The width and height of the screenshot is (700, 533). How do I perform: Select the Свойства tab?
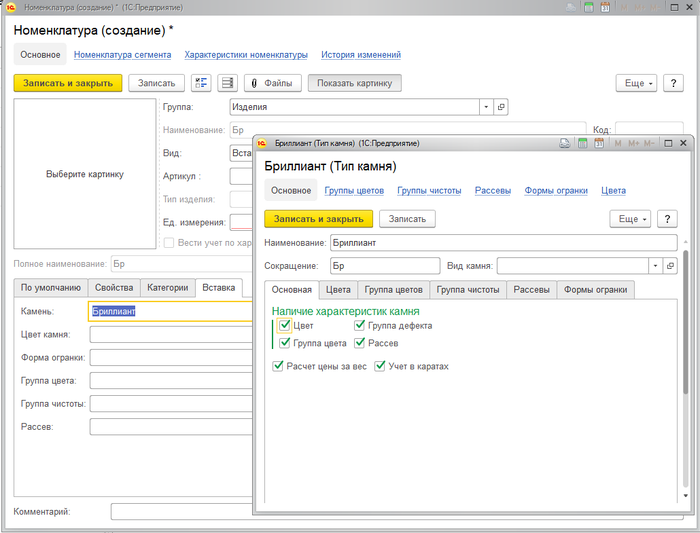(113, 287)
